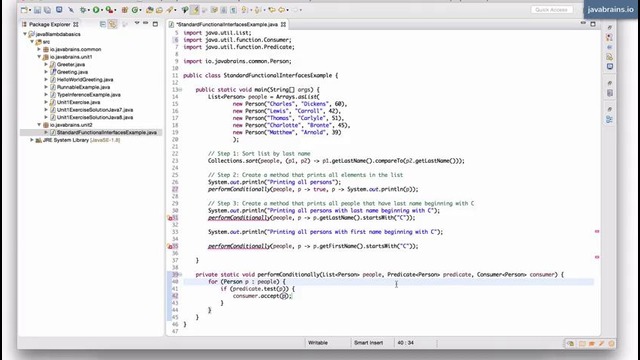Click leftmost icon in the bottom-right status corner
640x360 pixels.
571,344
